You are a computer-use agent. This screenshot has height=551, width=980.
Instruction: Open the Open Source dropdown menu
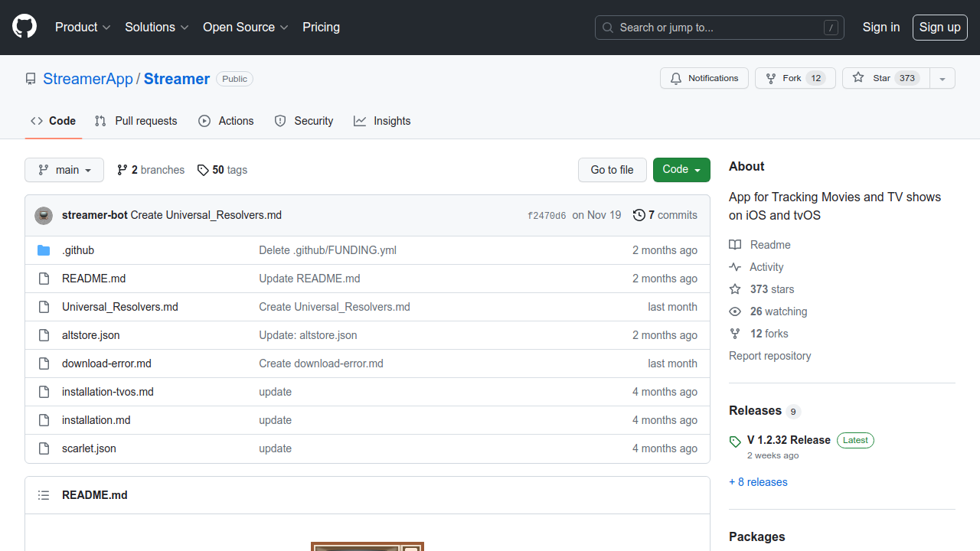pos(246,27)
